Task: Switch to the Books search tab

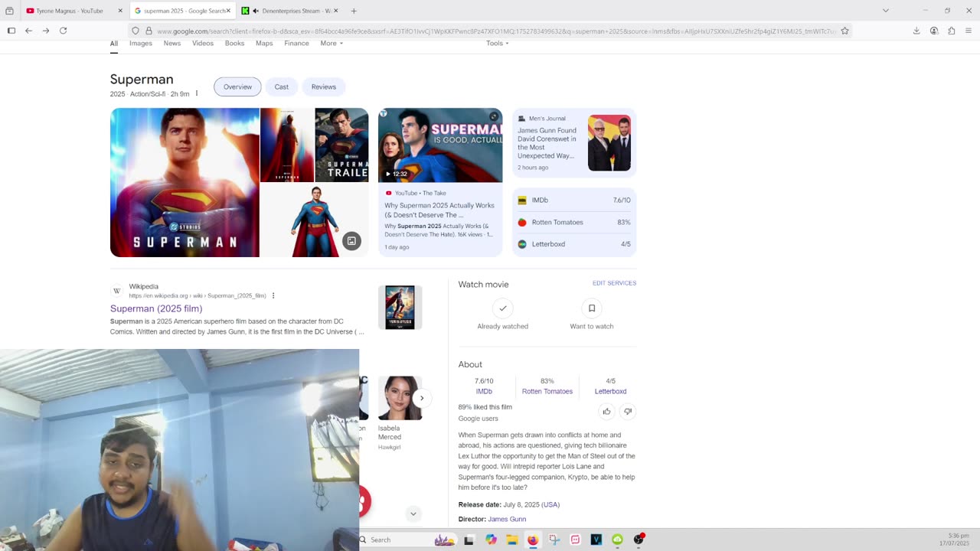Action: [x=234, y=43]
